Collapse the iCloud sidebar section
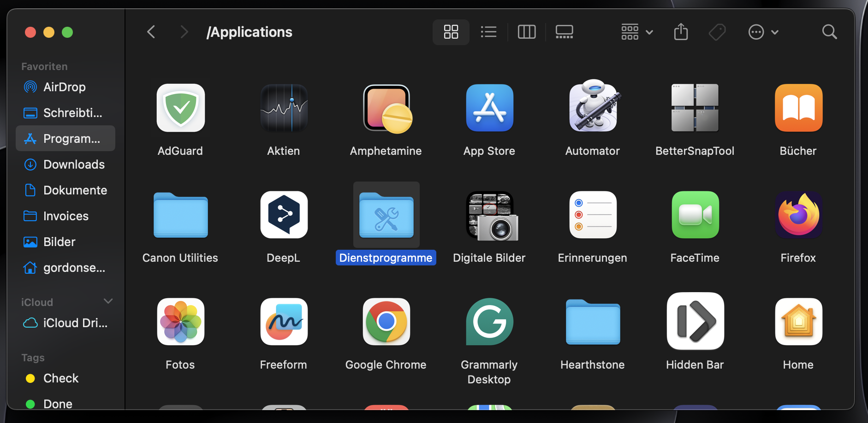The image size is (868, 423). (x=108, y=301)
